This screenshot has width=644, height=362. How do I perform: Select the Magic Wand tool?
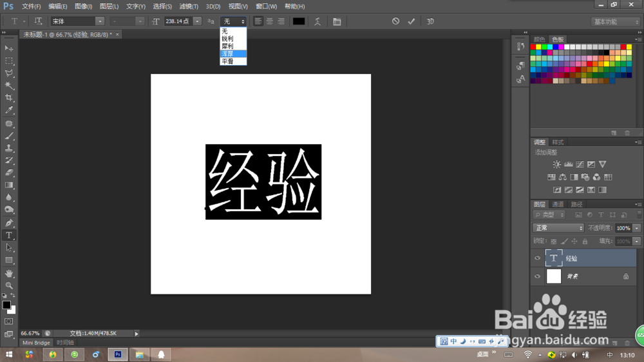coord(8,86)
